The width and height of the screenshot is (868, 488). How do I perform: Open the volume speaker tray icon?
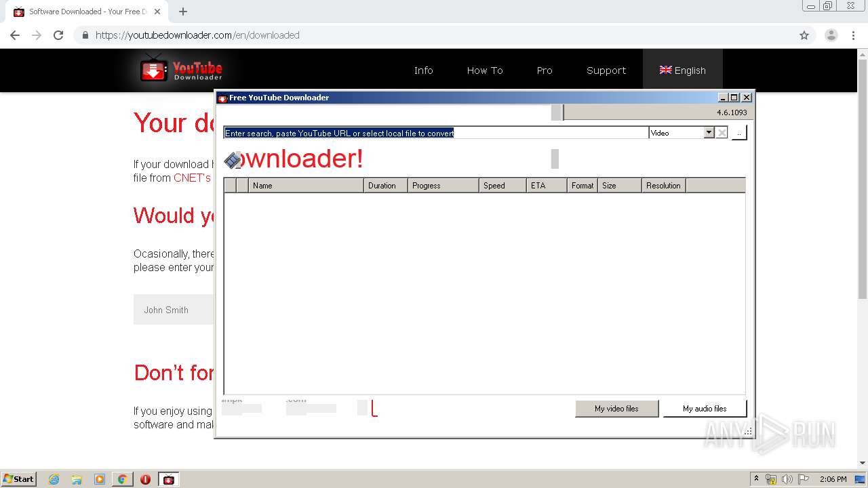pos(787,479)
